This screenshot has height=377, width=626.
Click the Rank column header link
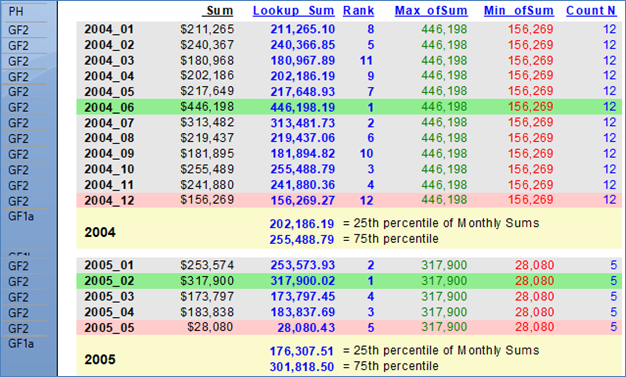click(359, 11)
